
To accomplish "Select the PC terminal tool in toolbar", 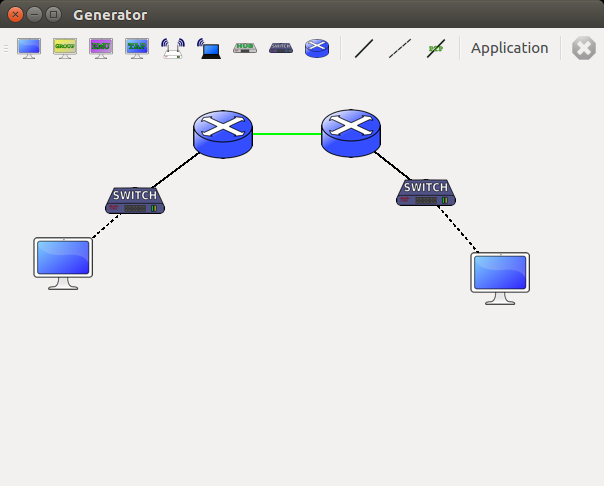I will coord(29,48).
